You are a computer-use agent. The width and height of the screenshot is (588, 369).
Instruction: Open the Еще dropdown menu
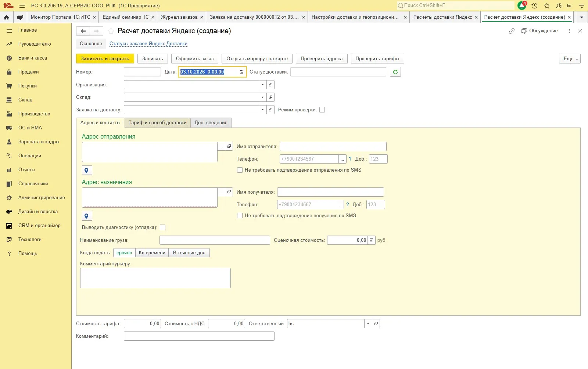(x=570, y=58)
